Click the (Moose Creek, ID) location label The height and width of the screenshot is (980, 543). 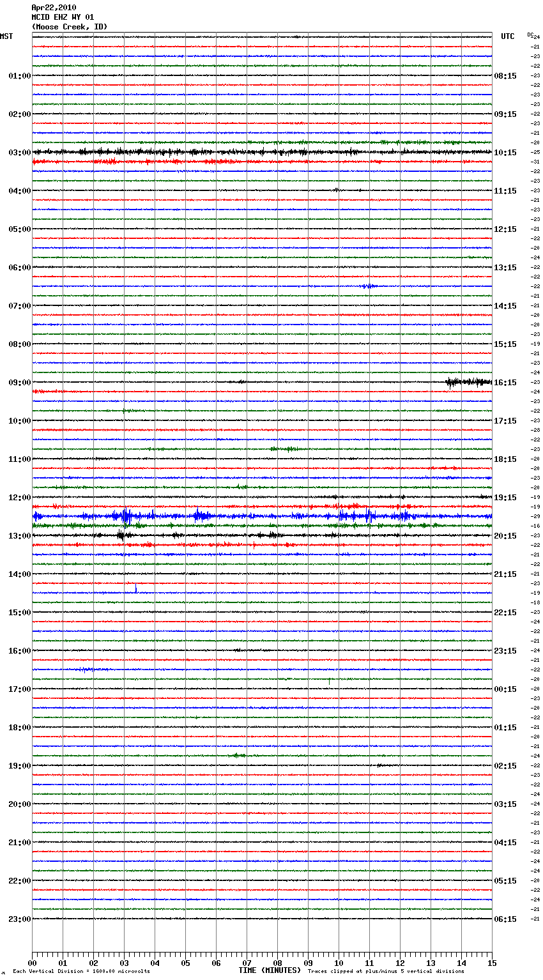click(x=70, y=27)
